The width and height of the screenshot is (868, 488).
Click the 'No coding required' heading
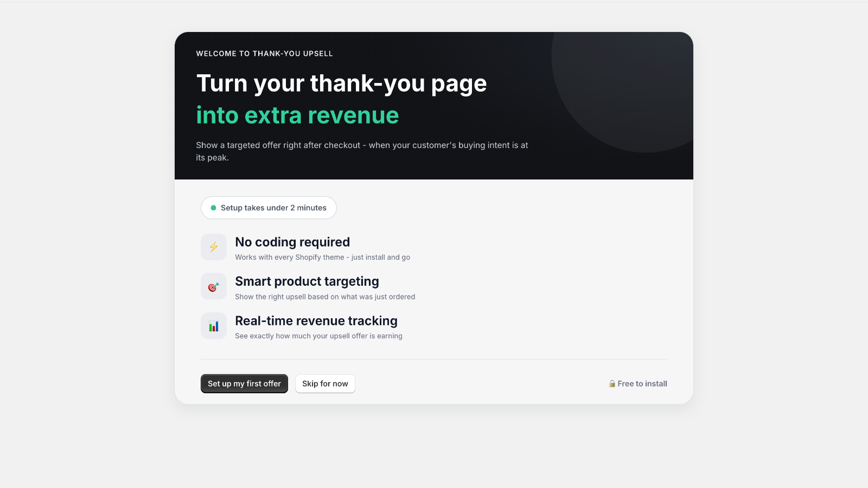pos(292,242)
